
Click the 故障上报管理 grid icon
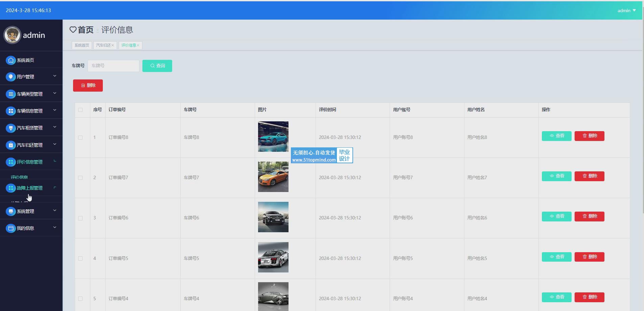pyautogui.click(x=11, y=188)
